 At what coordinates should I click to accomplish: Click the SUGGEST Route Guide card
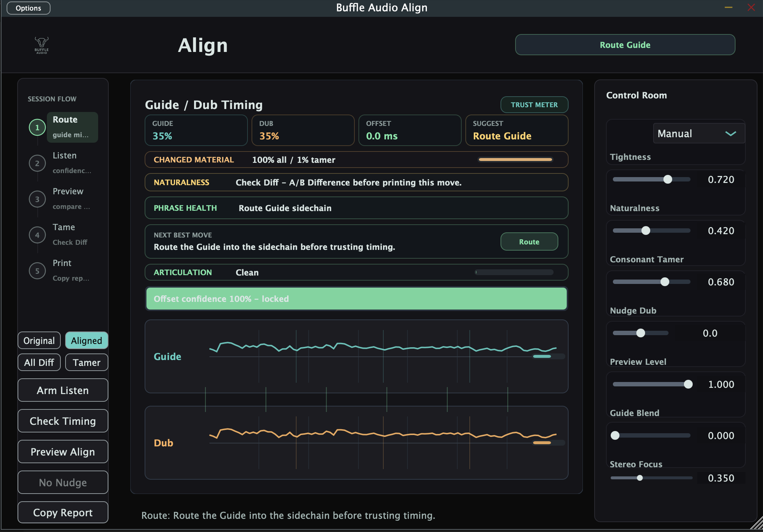pos(517,130)
